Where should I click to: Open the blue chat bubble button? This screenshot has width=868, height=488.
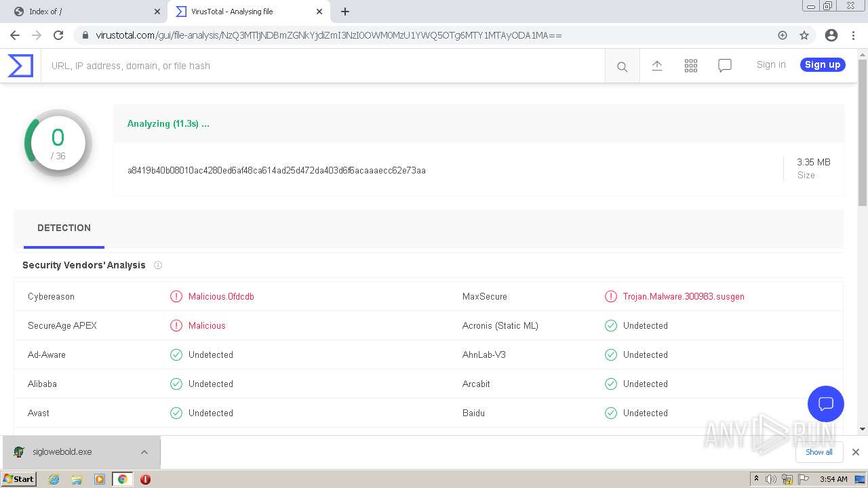point(825,404)
